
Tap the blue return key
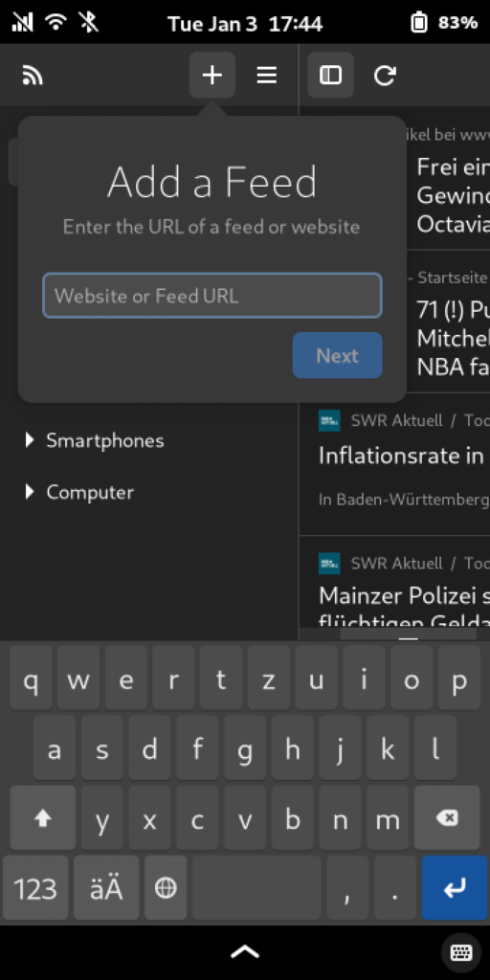pos(455,888)
